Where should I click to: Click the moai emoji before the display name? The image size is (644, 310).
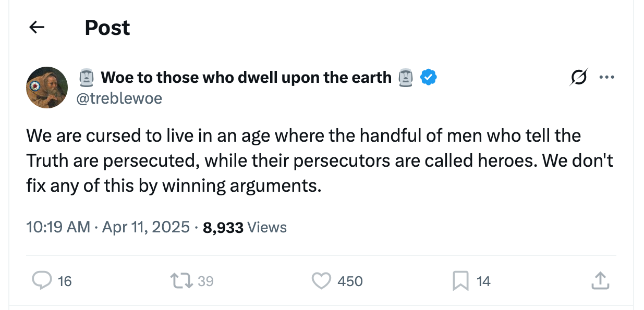coord(86,78)
